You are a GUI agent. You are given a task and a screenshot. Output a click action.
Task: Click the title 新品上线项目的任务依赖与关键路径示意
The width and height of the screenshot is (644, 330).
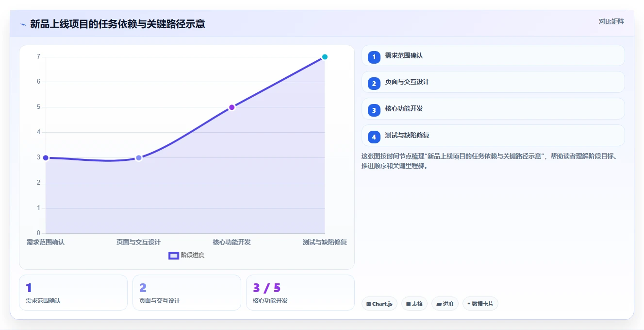tap(117, 24)
